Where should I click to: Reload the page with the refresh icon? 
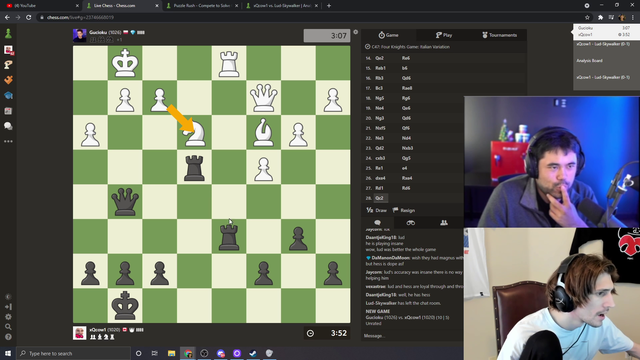pos(29,18)
